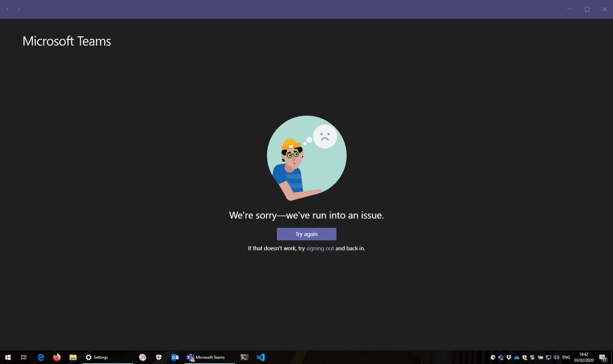Click the ENG language indicator
This screenshot has width=613, height=364.
(x=566, y=357)
